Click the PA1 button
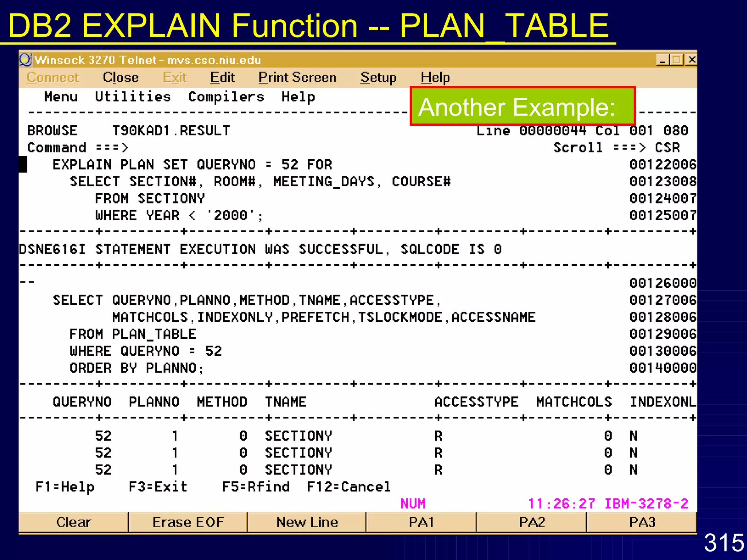This screenshot has height=560, width=747. point(421,522)
